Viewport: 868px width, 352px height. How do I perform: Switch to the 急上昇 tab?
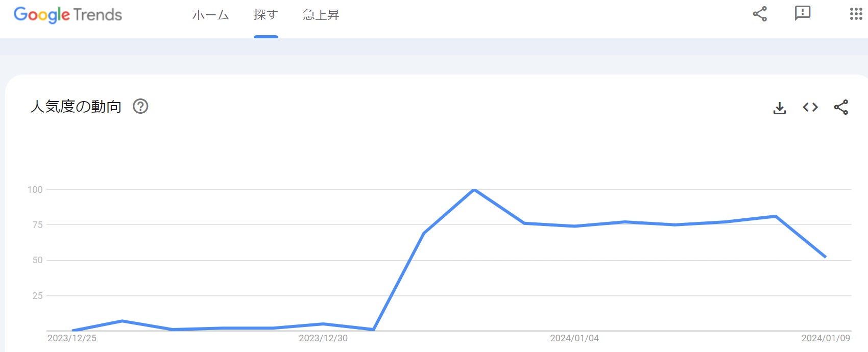coord(321,15)
